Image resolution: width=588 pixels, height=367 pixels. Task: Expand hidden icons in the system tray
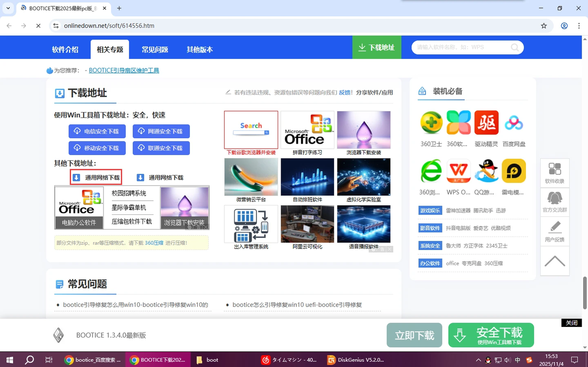tap(478, 360)
